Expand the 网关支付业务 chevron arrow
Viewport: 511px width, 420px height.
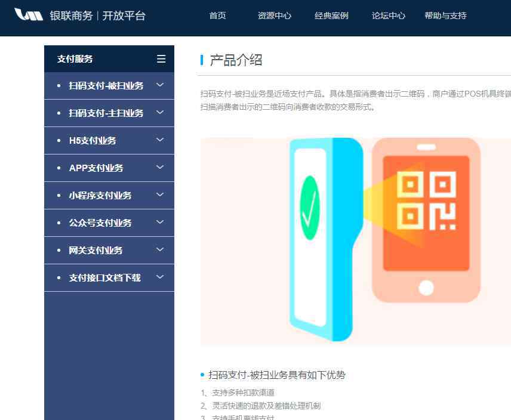coord(160,249)
